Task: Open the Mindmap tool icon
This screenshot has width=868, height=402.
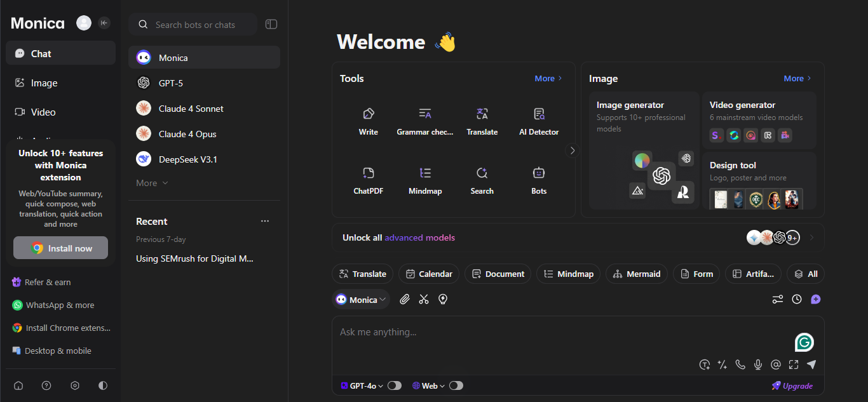Action: pyautogui.click(x=425, y=180)
